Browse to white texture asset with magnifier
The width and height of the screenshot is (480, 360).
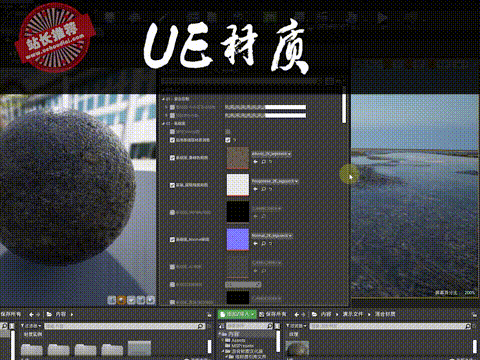pos(263,189)
